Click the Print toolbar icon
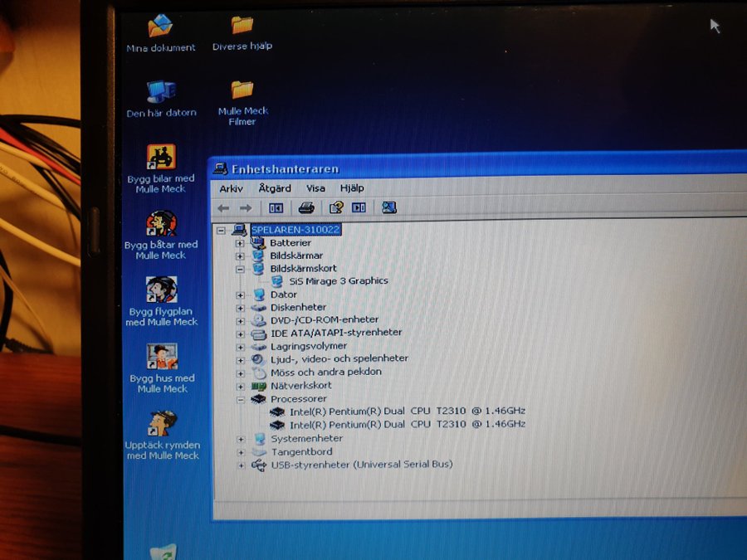This screenshot has height=560, width=747. [x=306, y=207]
